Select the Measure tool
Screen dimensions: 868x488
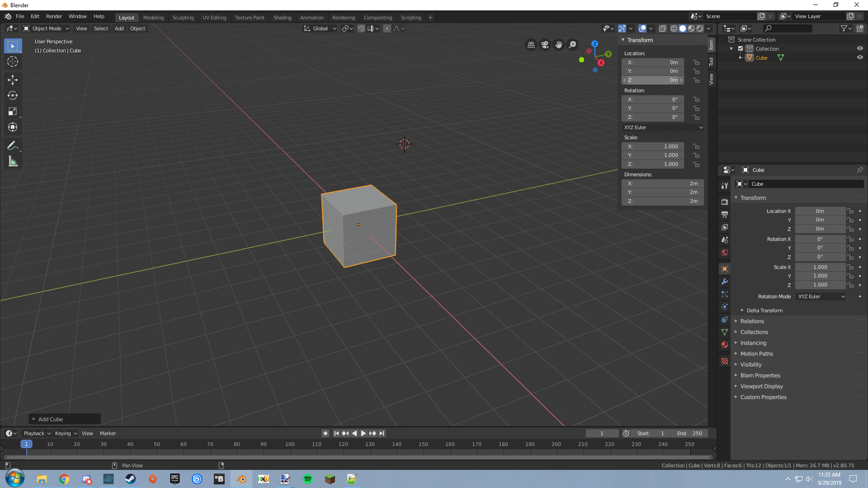tap(13, 161)
